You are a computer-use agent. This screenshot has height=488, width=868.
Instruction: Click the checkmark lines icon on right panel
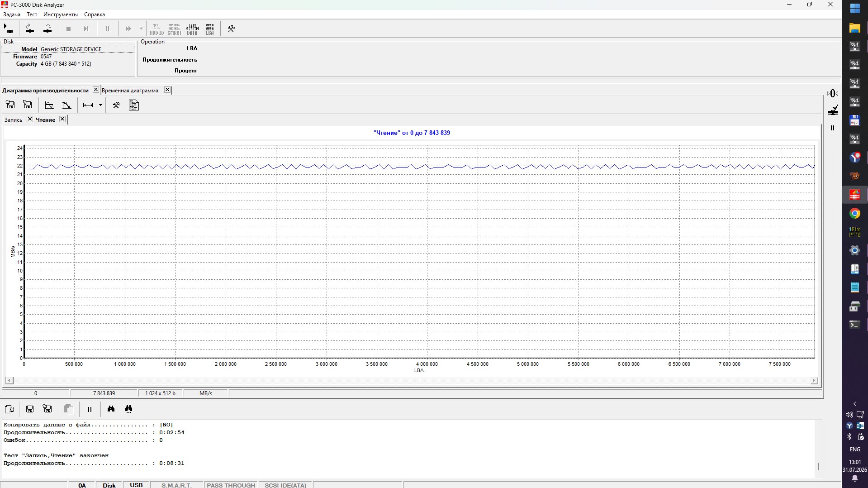click(x=833, y=110)
